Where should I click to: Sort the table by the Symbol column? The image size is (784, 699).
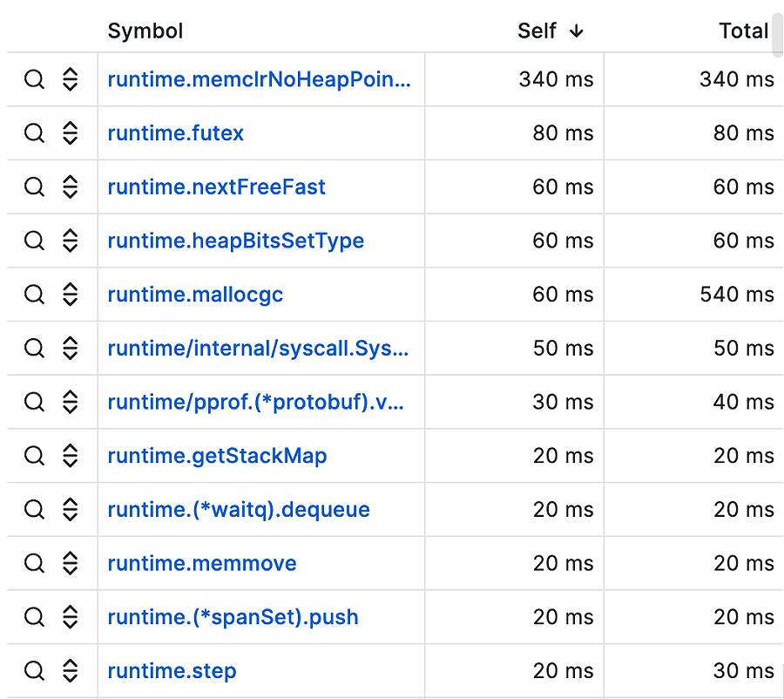[145, 31]
